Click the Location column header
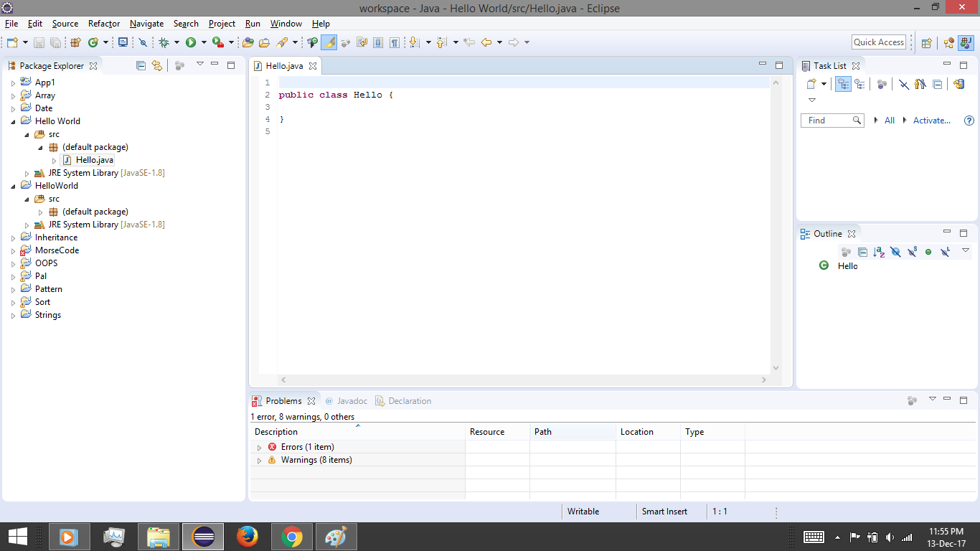The image size is (980, 551). [x=649, y=432]
